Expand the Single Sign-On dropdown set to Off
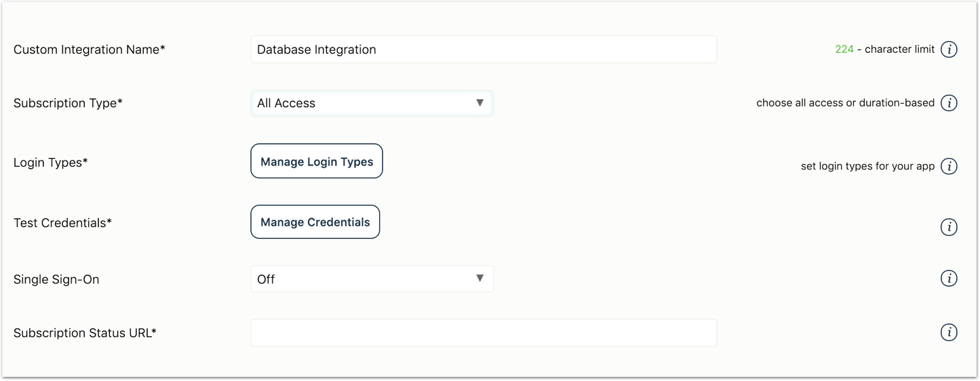The height and width of the screenshot is (381, 980). pyautogui.click(x=372, y=279)
